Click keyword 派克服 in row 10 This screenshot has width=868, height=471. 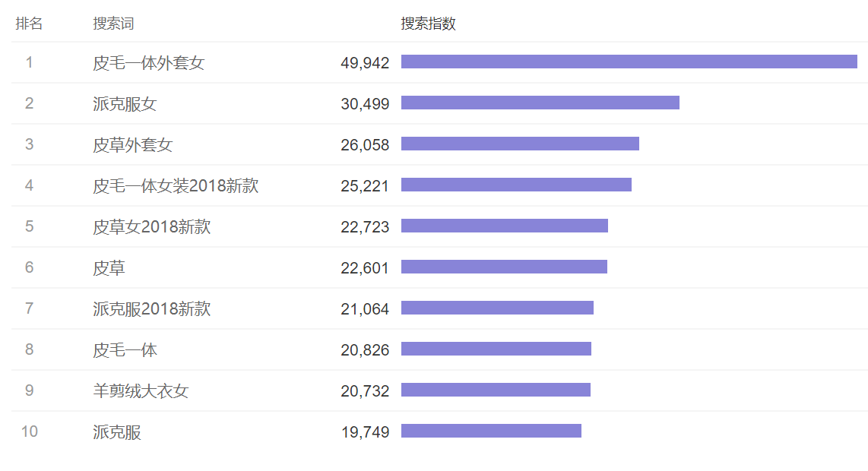[x=117, y=431]
